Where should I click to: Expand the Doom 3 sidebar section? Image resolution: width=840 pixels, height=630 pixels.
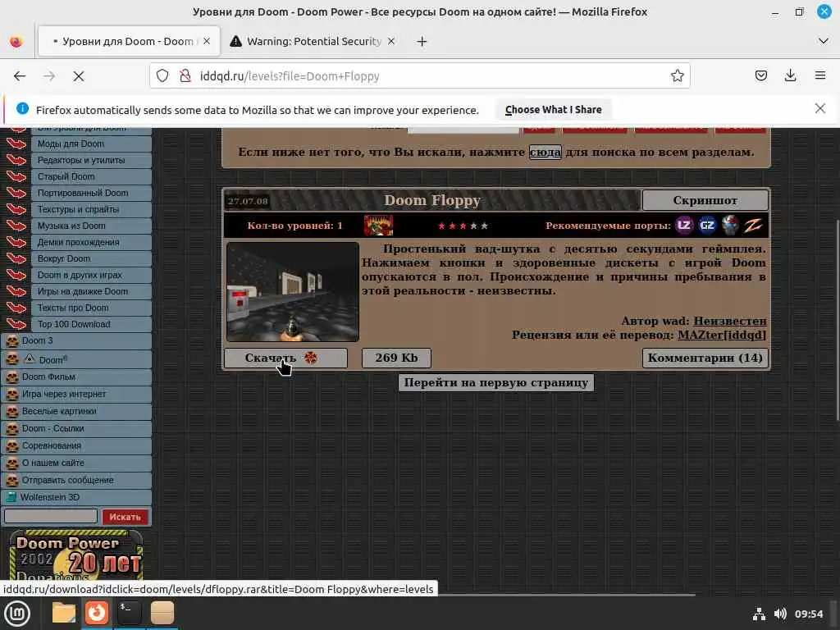coord(76,340)
